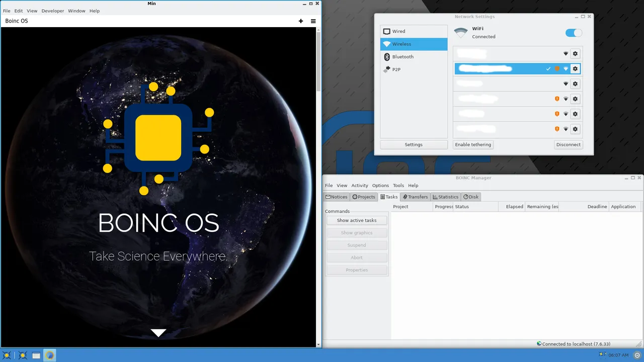
Task: Sort by the Project column header
Action: (412, 207)
